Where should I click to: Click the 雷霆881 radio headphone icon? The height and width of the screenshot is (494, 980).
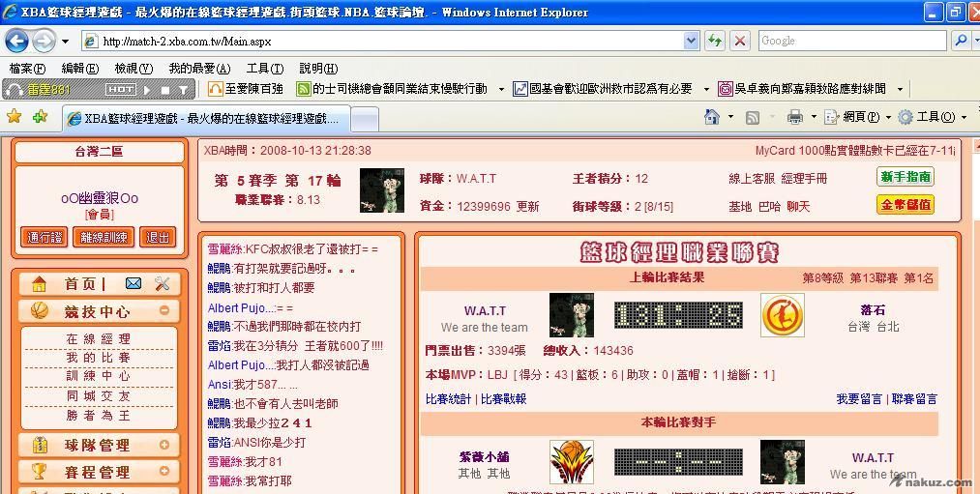point(14,90)
